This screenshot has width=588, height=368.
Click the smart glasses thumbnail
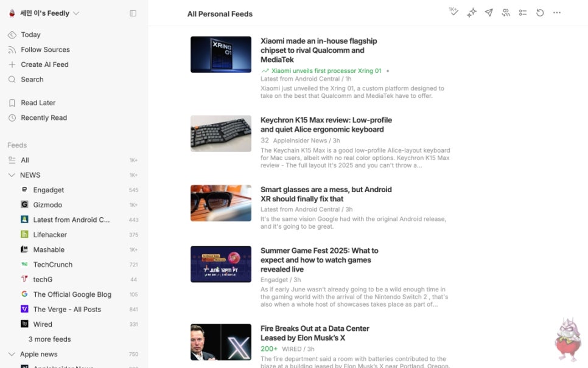221,203
